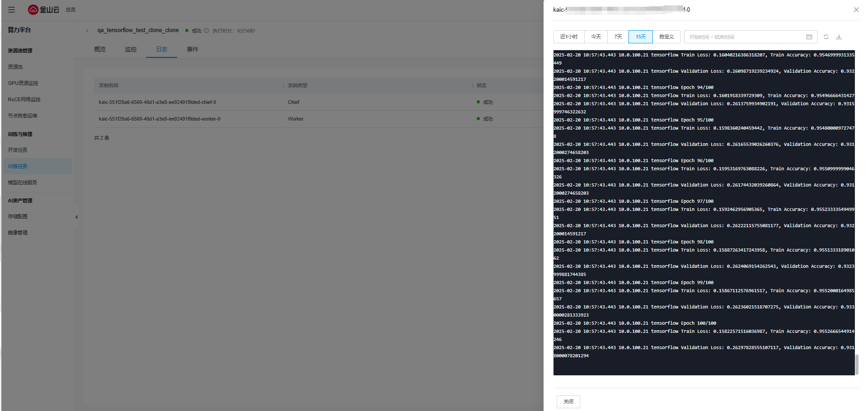Screen dimensions: 868x411
Task: Click the 执行时长: 6分56秒 duration text
Action: point(234,31)
